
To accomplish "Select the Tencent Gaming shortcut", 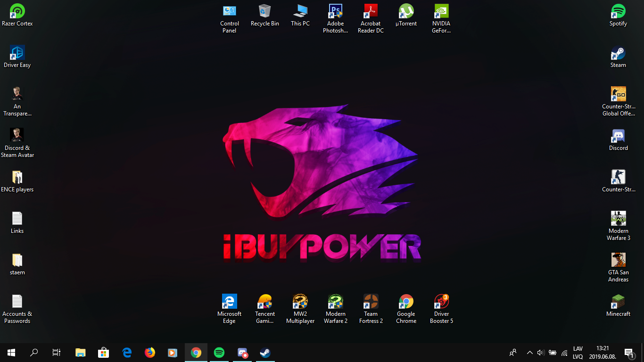I will 265,309.
